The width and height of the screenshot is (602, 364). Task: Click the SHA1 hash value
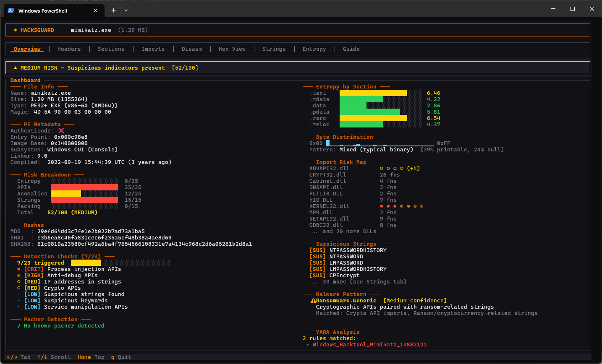[105, 238]
